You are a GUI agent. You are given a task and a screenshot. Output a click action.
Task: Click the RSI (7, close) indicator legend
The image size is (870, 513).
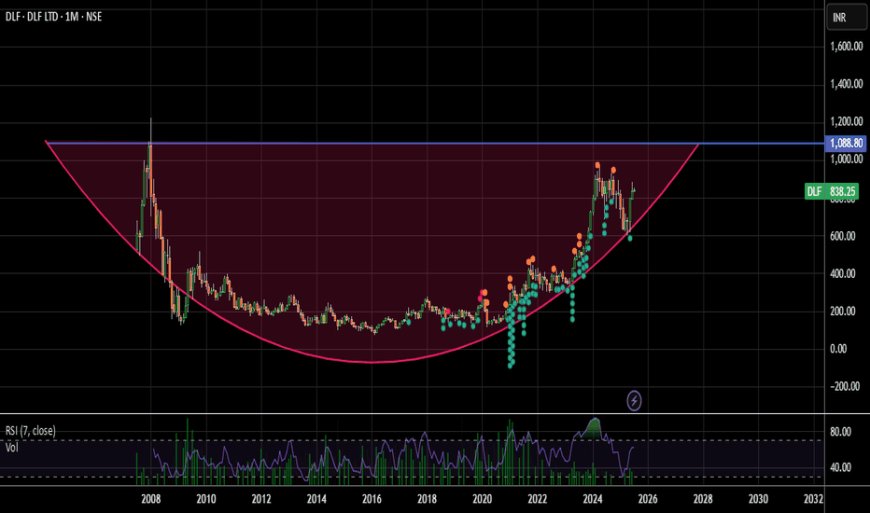31,431
